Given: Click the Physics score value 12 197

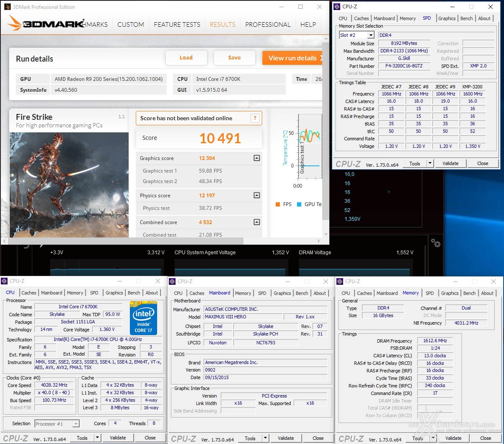Looking at the screenshot, I should tap(207, 196).
